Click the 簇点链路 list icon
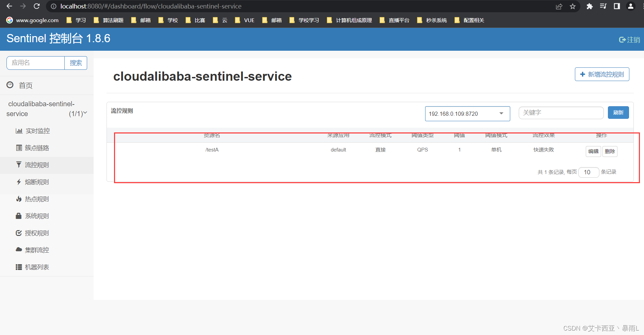This screenshot has width=644, height=335. 19,148
